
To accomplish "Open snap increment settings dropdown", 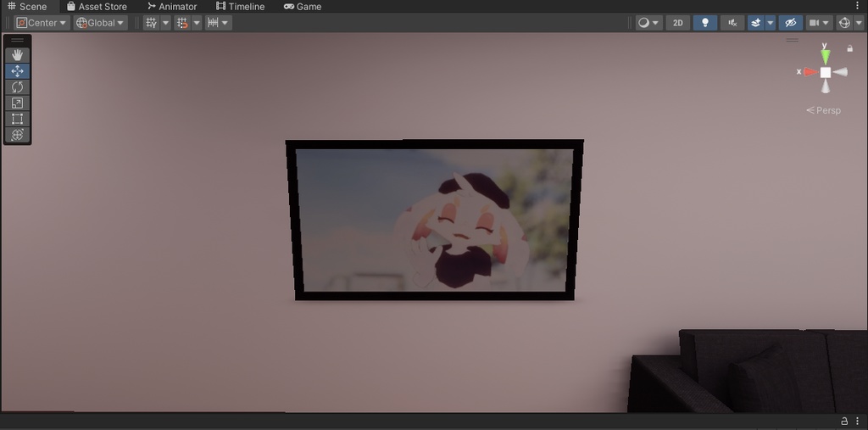I will [225, 23].
